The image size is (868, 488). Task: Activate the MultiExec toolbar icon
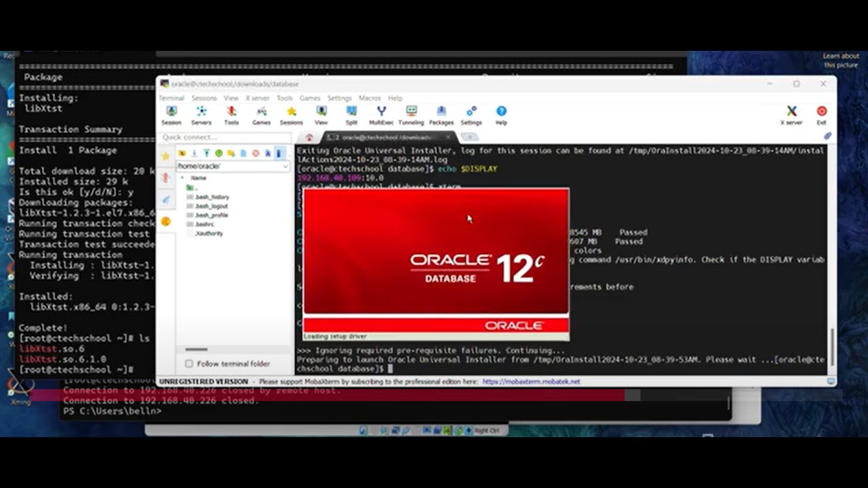[381, 115]
